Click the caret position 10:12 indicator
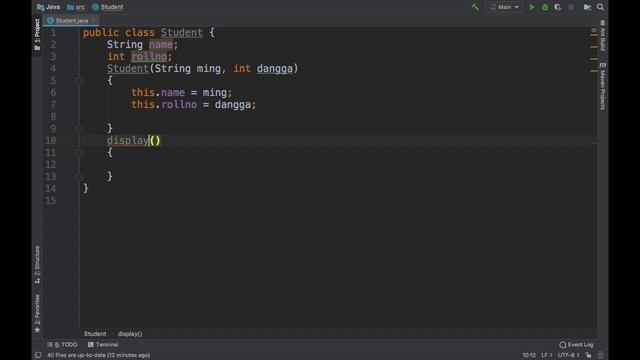Image resolution: width=640 pixels, height=360 pixels. (x=529, y=356)
